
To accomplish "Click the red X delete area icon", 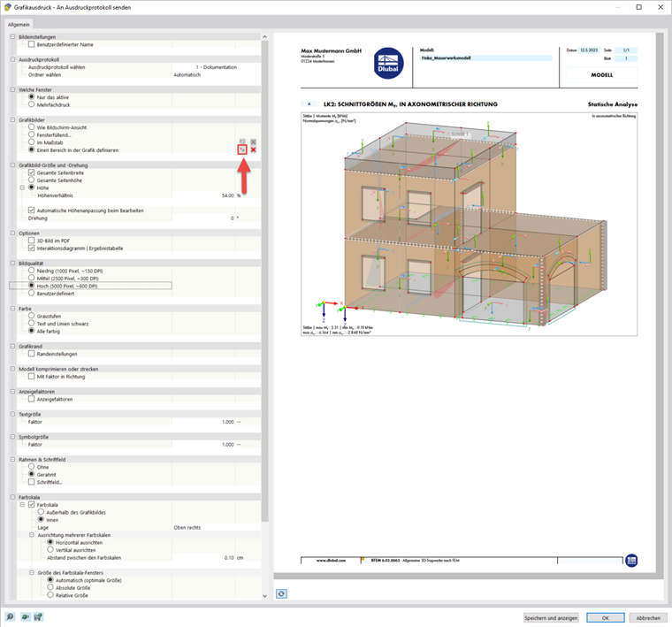I will (x=253, y=149).
